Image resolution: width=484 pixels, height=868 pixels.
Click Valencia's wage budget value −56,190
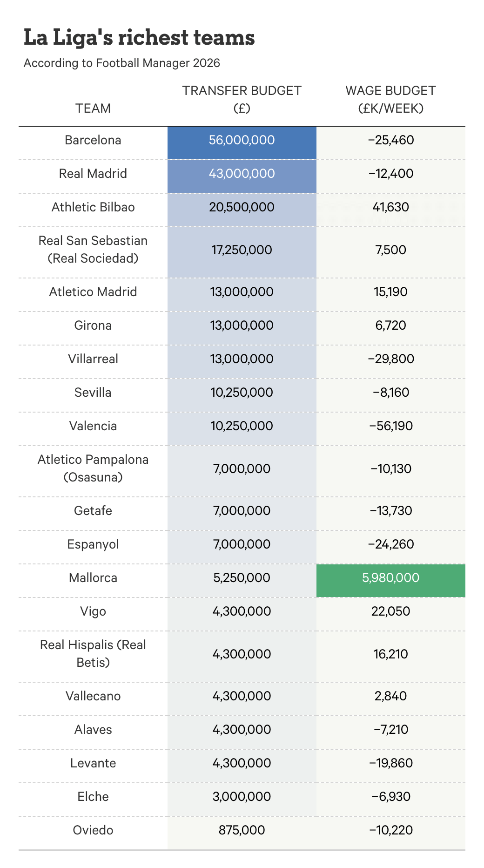tap(390, 426)
